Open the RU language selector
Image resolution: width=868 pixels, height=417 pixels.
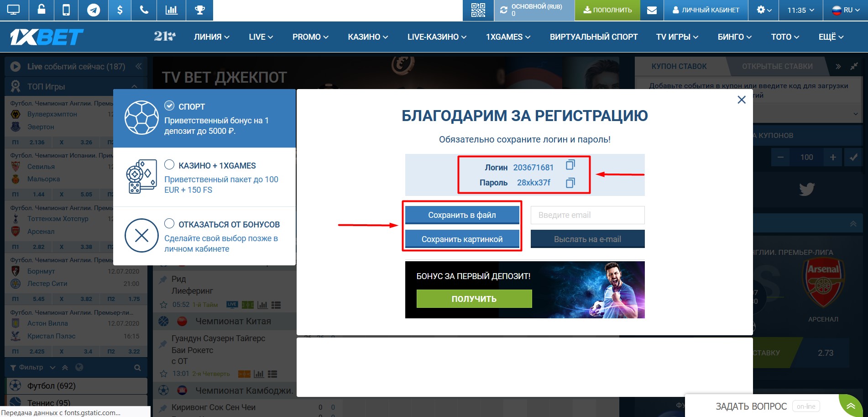pos(846,10)
